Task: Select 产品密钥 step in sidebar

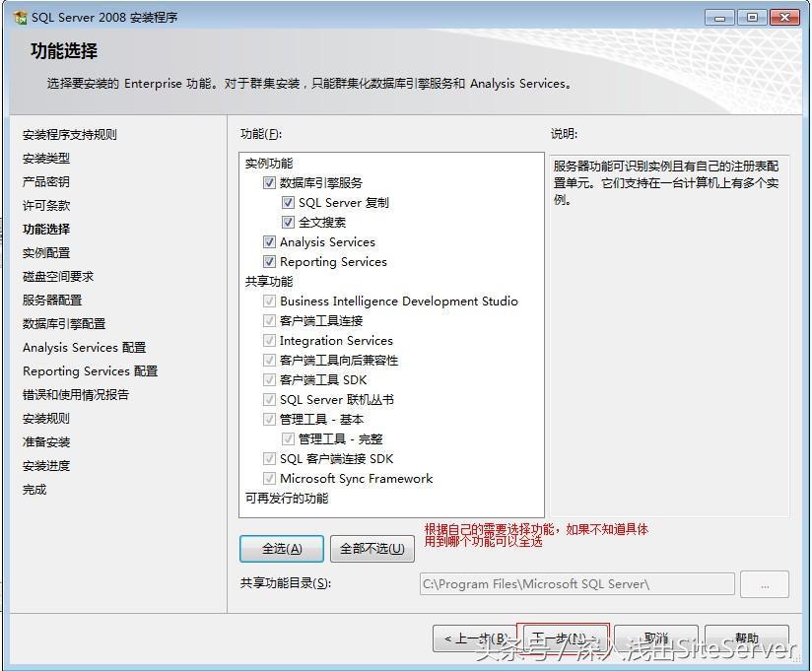Action: click(x=46, y=181)
